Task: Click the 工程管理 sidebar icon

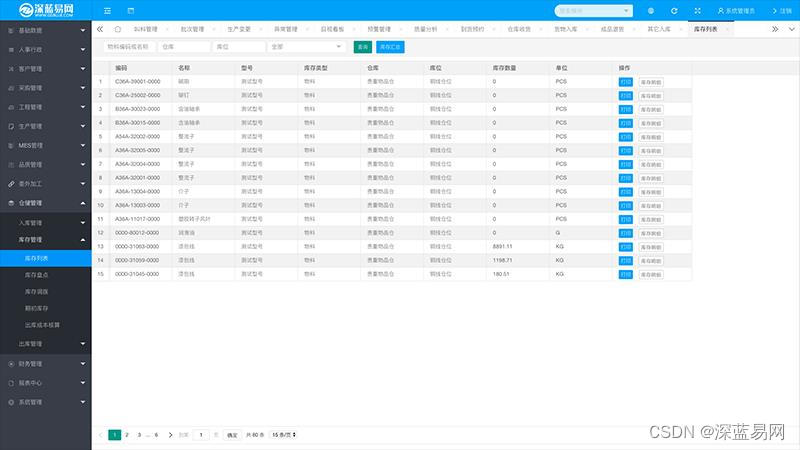Action: pyautogui.click(x=11, y=107)
